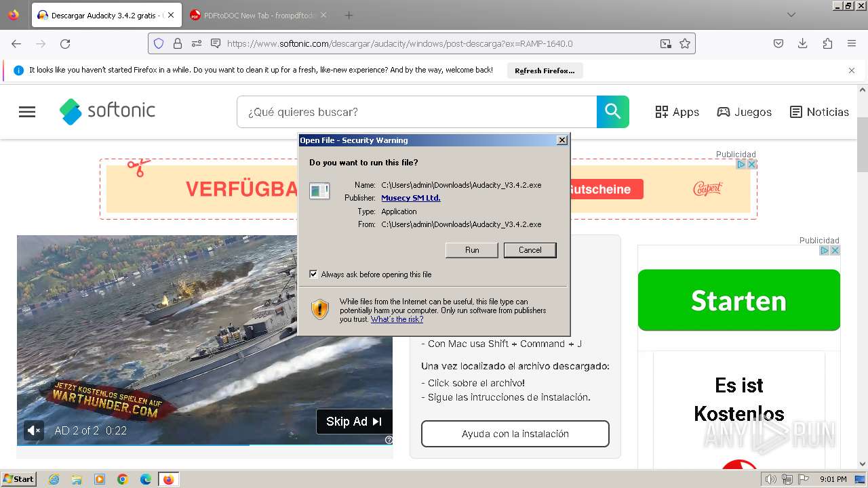Focus the ¿Qué quieres buscar? search field

[416, 112]
